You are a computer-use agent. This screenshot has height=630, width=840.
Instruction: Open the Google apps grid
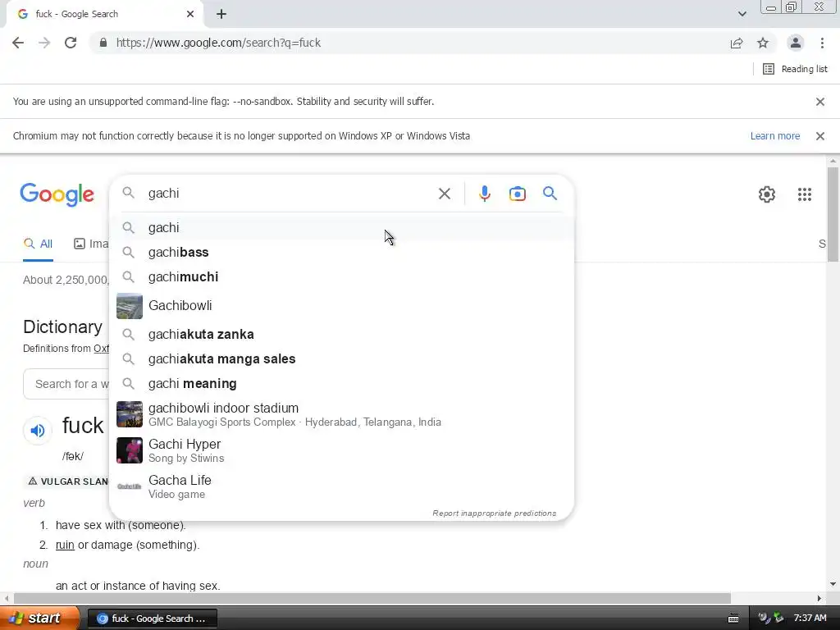click(805, 194)
